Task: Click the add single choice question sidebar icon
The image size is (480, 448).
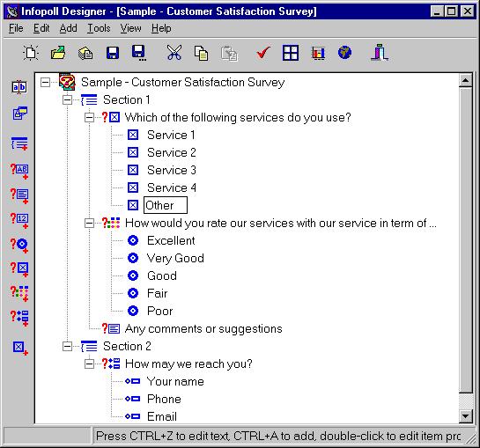Action: (x=19, y=245)
